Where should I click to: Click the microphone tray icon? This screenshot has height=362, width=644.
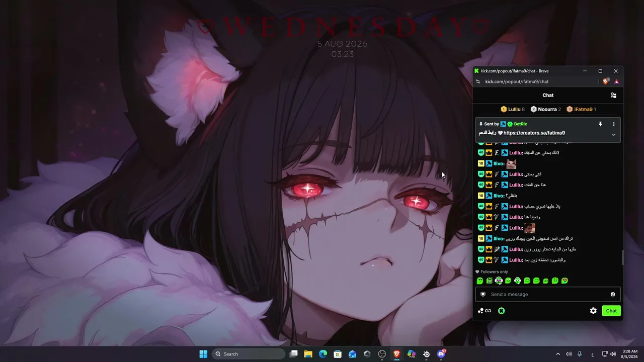(x=580, y=354)
